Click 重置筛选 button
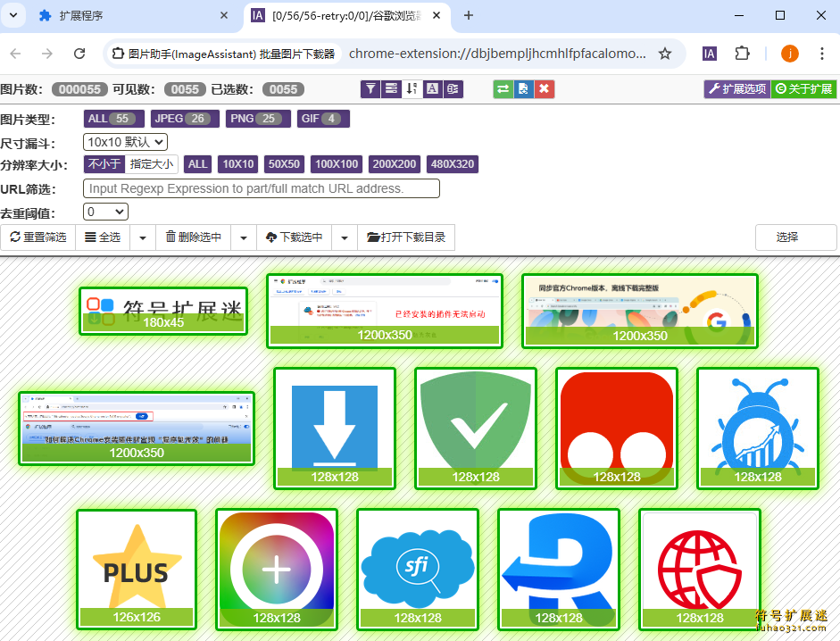This screenshot has height=641, width=840. pos(38,237)
